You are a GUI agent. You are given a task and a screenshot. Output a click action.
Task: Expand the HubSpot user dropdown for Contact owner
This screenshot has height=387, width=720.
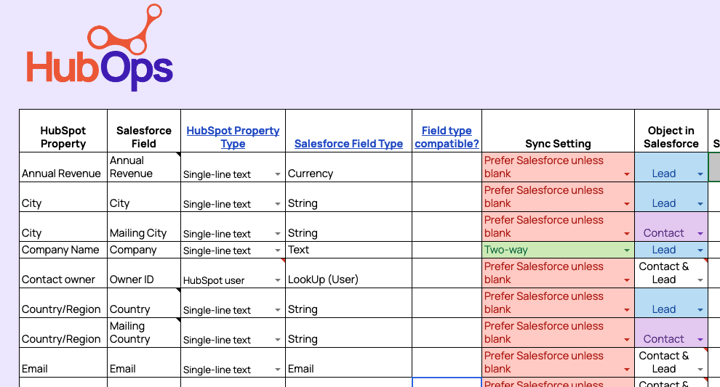277,280
